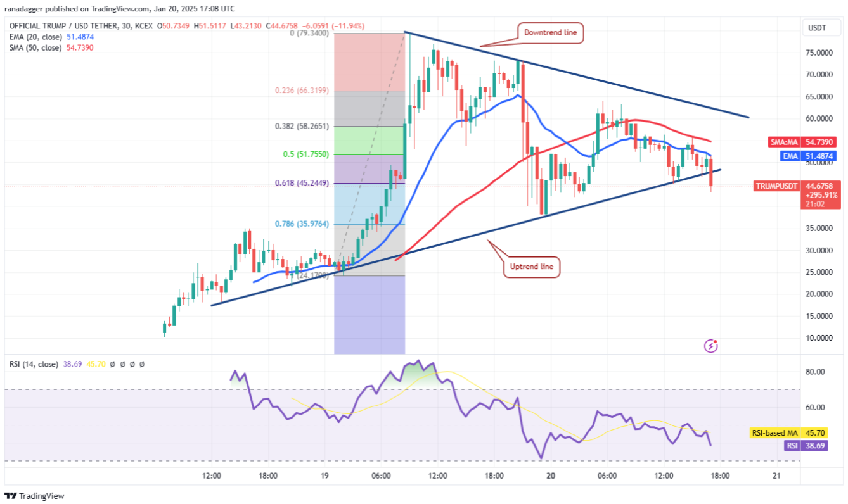
Task: Click the 19 date label on time axis
Action: click(325, 476)
